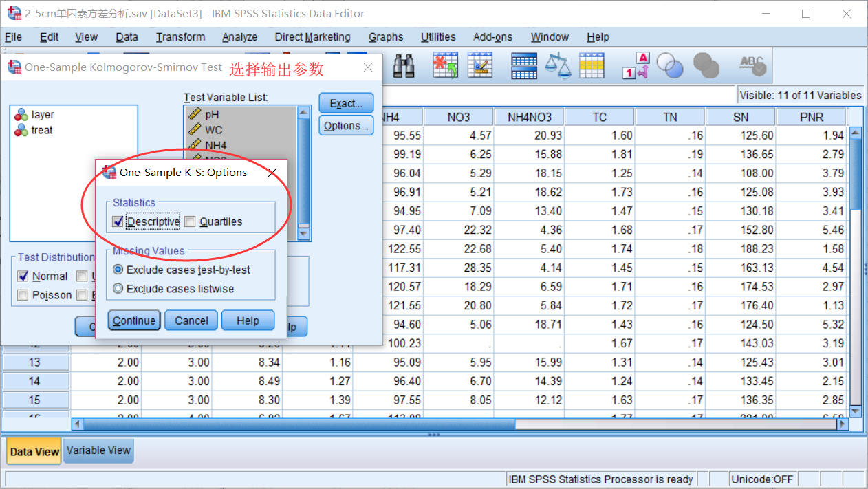The width and height of the screenshot is (868, 489).
Task: Click the Unicode:OFF status bar entry
Action: pos(762,479)
